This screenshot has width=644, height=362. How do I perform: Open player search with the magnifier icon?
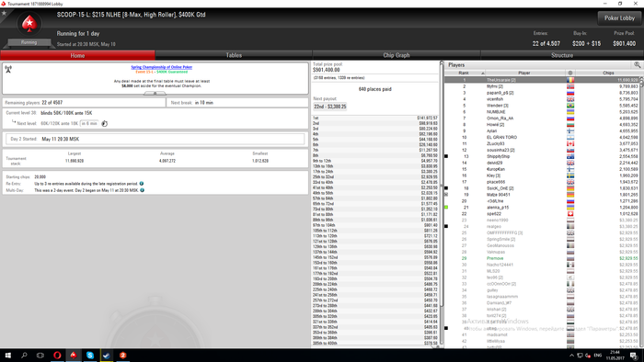637,65
